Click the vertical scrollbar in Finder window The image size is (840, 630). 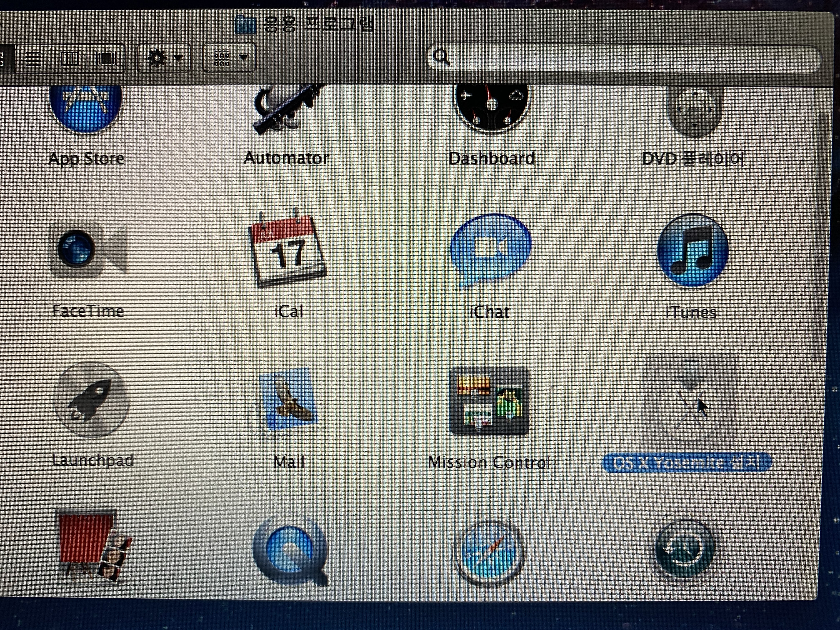pos(820,237)
